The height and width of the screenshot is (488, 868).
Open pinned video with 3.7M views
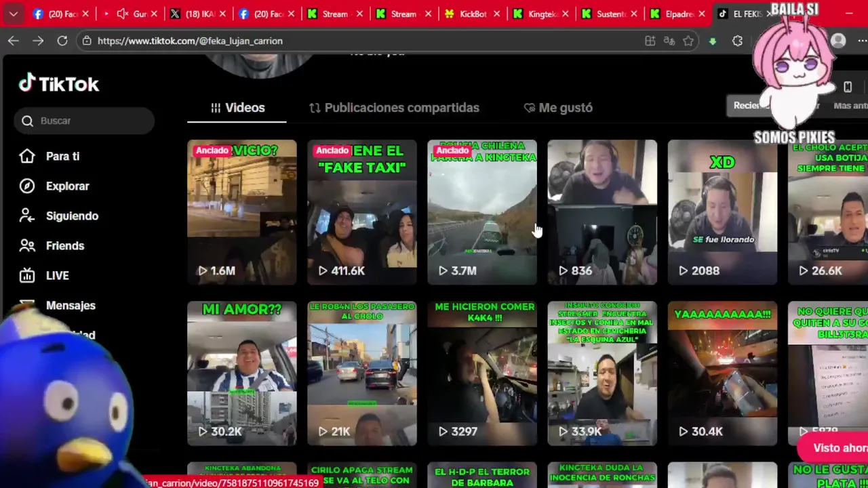482,212
